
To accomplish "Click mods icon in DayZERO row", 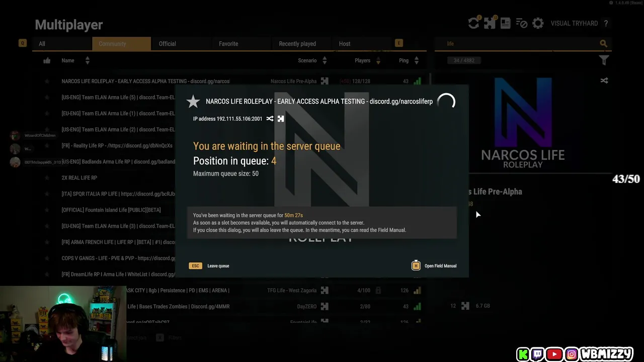I will click(325, 306).
